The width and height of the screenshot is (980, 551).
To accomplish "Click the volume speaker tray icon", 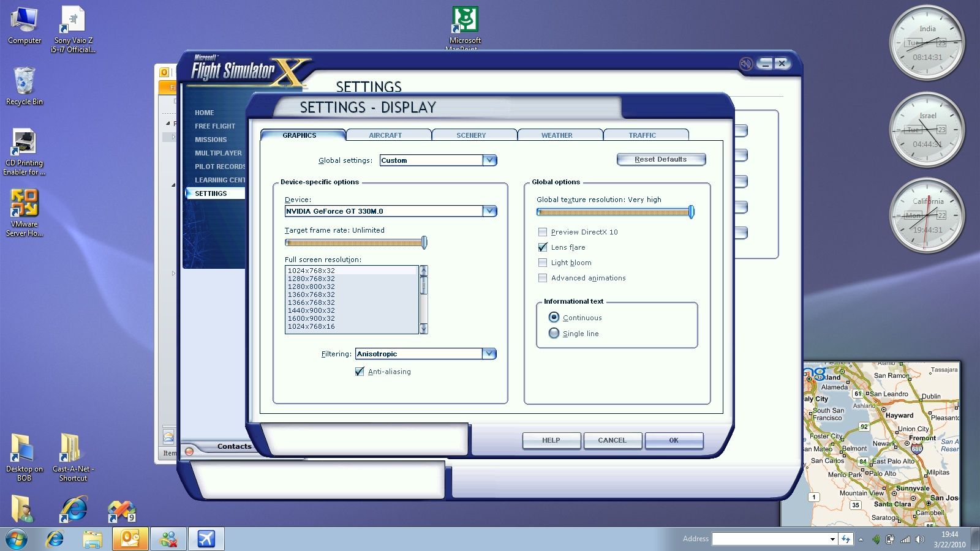I will click(919, 539).
